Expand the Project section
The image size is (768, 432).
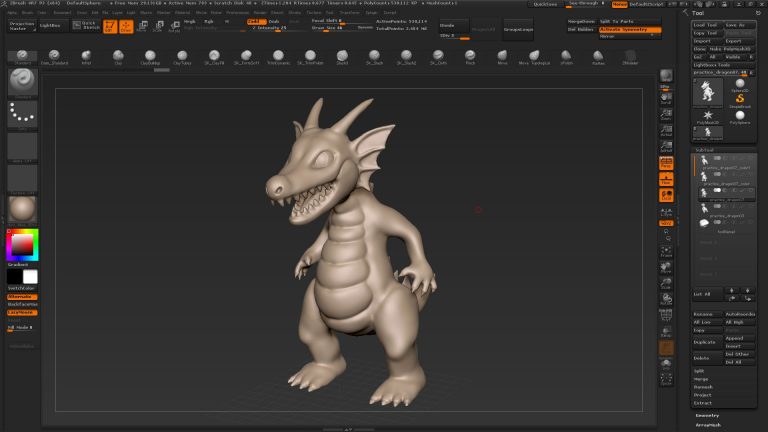702,395
